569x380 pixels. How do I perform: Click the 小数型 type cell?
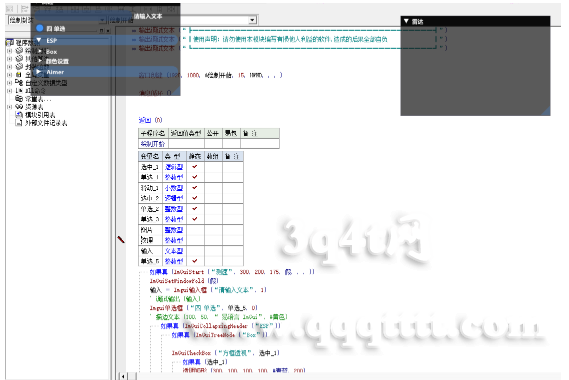point(174,188)
